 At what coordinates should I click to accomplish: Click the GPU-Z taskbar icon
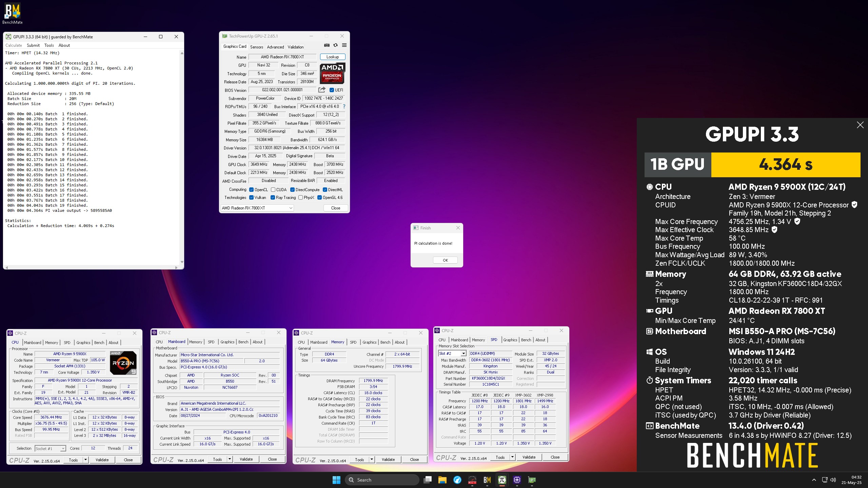[532, 480]
